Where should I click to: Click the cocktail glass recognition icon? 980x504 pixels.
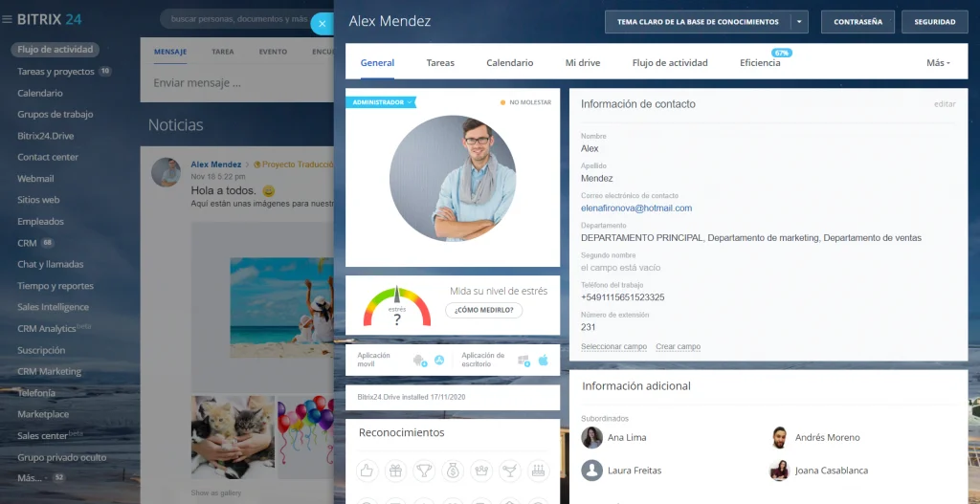[x=510, y=471]
